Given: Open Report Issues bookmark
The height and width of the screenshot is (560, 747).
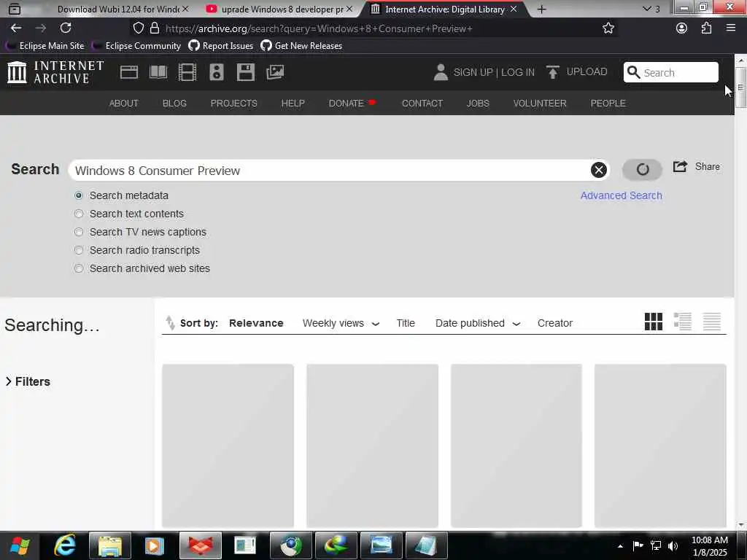Looking at the screenshot, I should coord(221,46).
